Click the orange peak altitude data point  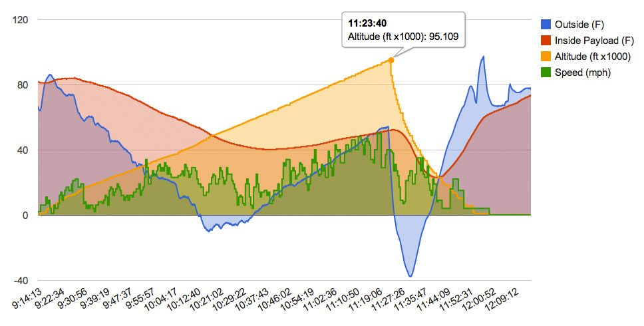(391, 61)
